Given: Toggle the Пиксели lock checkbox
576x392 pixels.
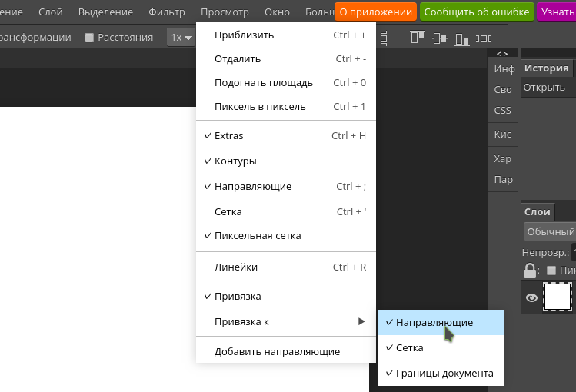Looking at the screenshot, I should pos(551,271).
